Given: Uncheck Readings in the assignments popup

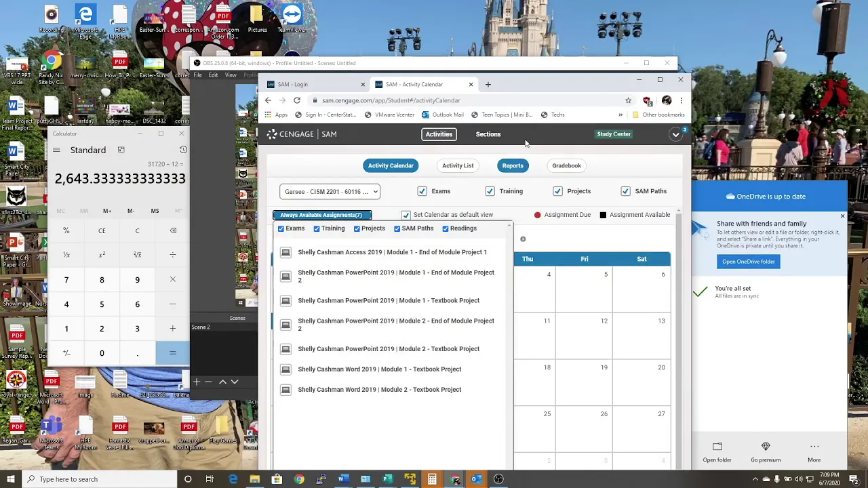Looking at the screenshot, I should pos(446,228).
